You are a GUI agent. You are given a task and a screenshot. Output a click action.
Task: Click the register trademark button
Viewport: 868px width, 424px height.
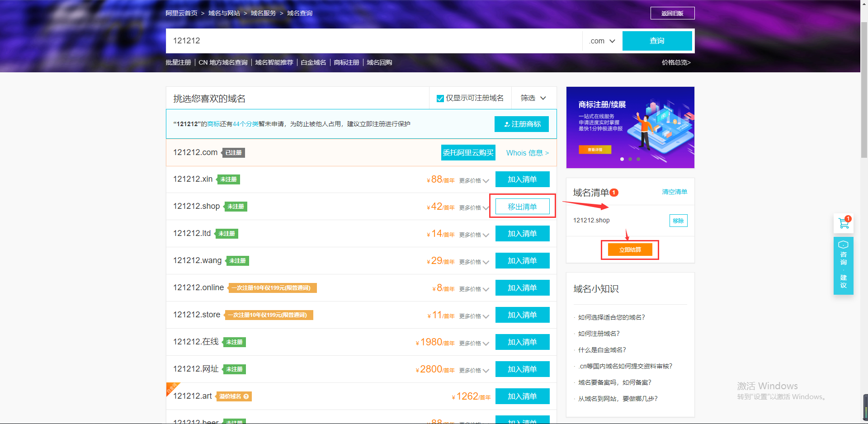click(x=521, y=124)
